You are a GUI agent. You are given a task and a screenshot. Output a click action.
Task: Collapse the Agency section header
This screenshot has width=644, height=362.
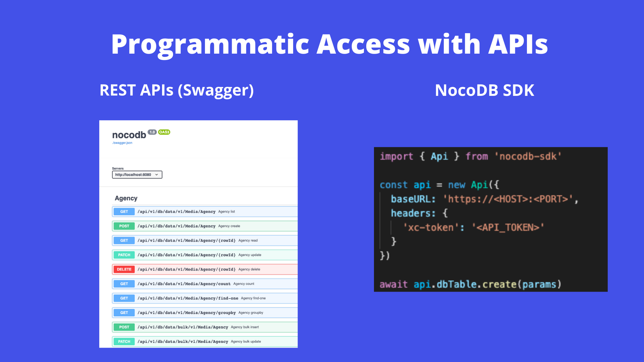(126, 198)
